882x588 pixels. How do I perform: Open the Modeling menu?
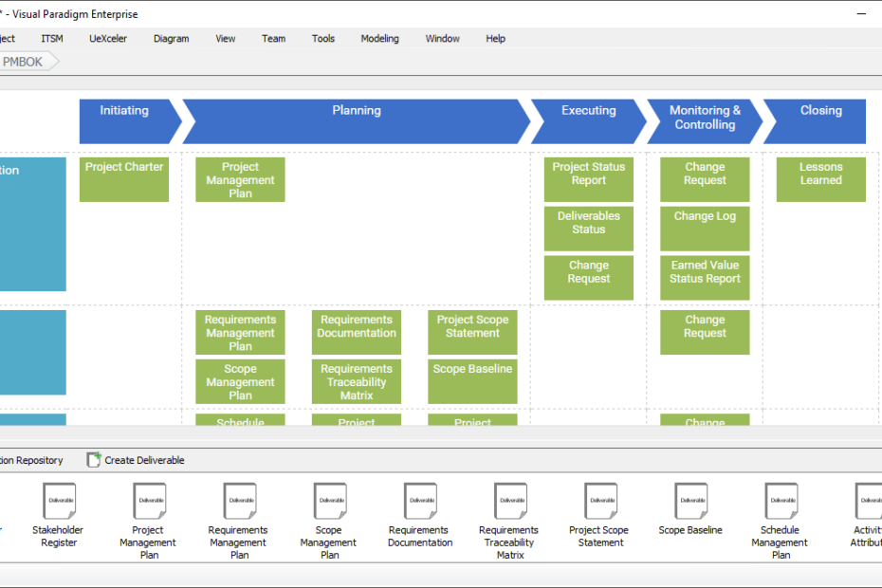pyautogui.click(x=379, y=38)
